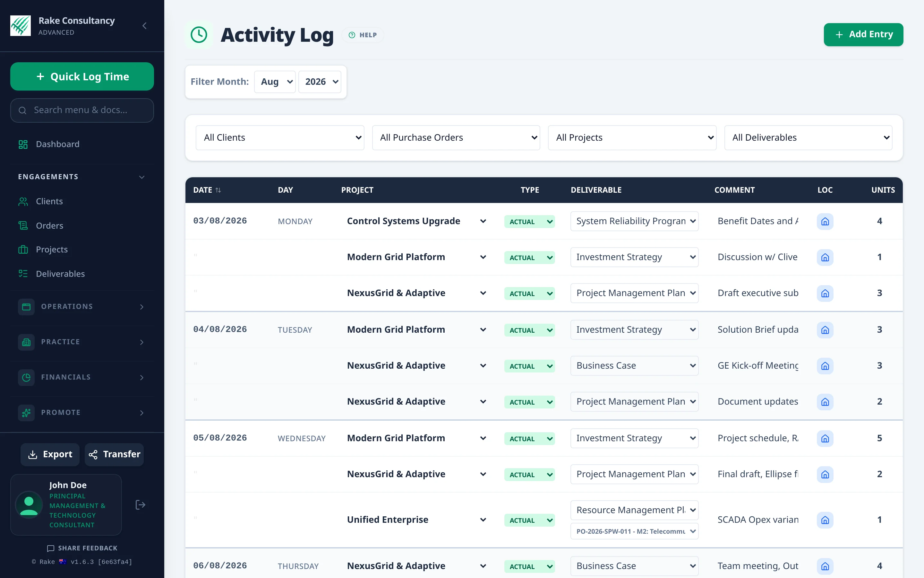This screenshot has height=578, width=924.
Task: Open the All Deliverables dropdown
Action: 808,138
